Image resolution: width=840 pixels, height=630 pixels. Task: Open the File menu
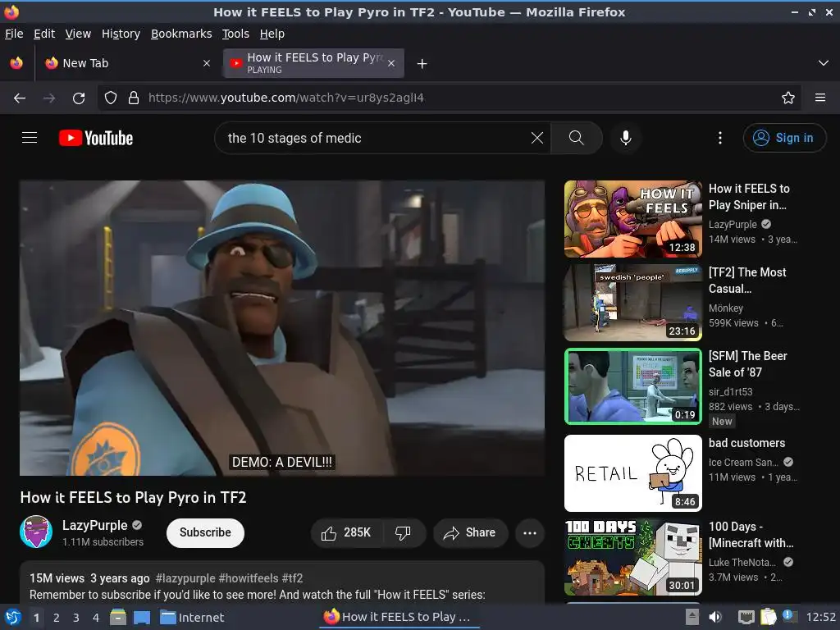click(x=14, y=34)
